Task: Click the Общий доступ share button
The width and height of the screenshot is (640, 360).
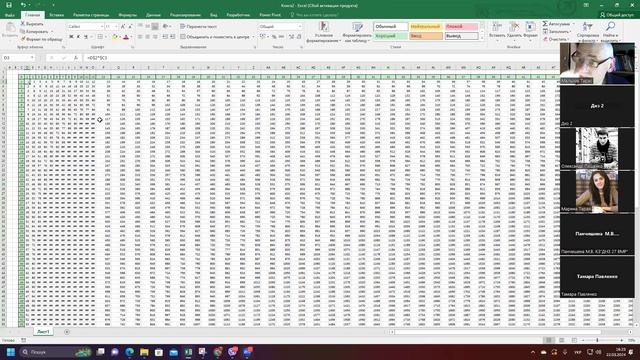Action: [616, 15]
